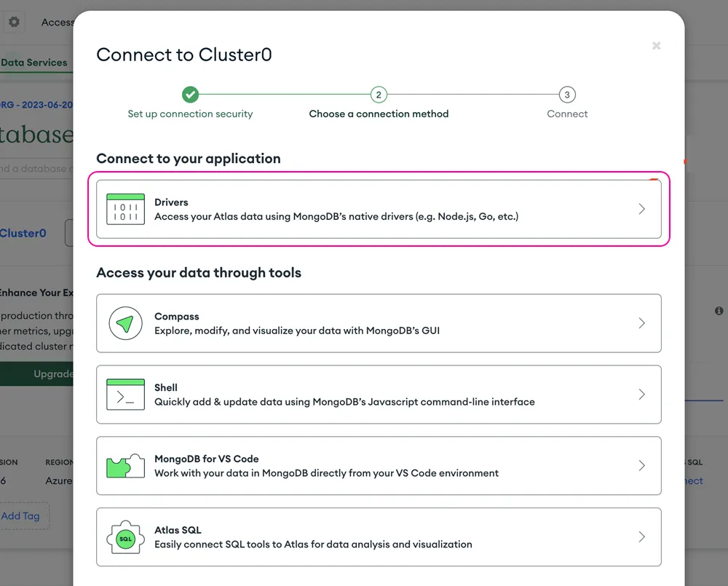
Task: Close the Connect to Cluster0 dialog
Action: (x=657, y=46)
